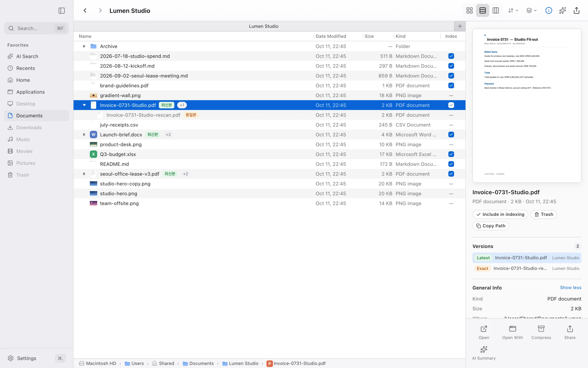
Task: Click Open With in preview panel
Action: pos(513,332)
